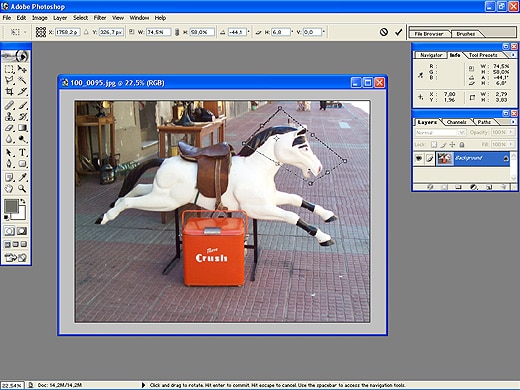Select the Healing Brush tool

(9, 105)
